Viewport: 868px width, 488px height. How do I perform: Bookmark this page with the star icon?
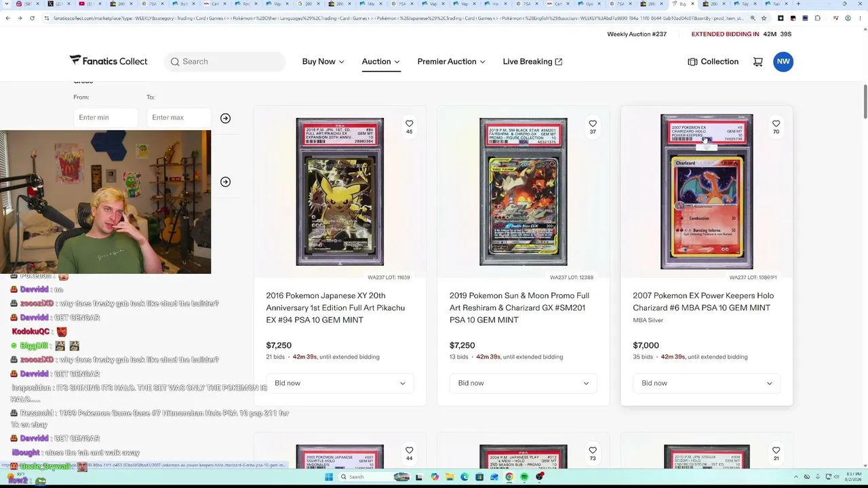tap(764, 18)
